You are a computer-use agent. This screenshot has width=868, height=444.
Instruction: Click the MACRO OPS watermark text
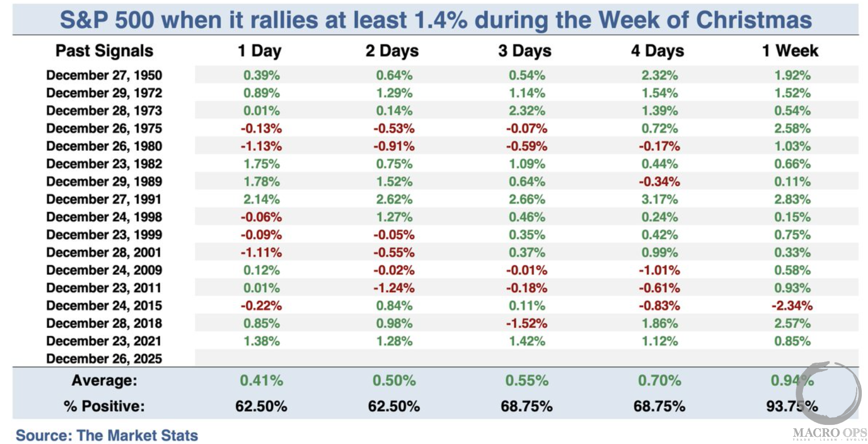(x=829, y=433)
